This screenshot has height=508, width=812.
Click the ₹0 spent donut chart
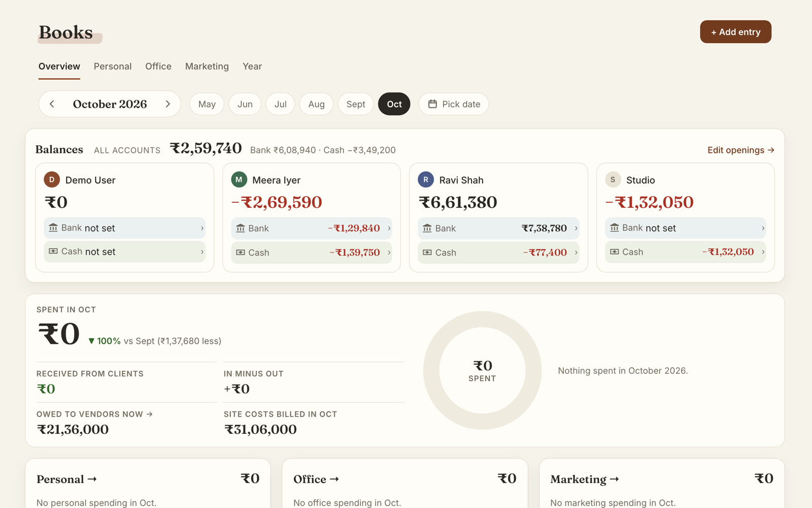482,370
